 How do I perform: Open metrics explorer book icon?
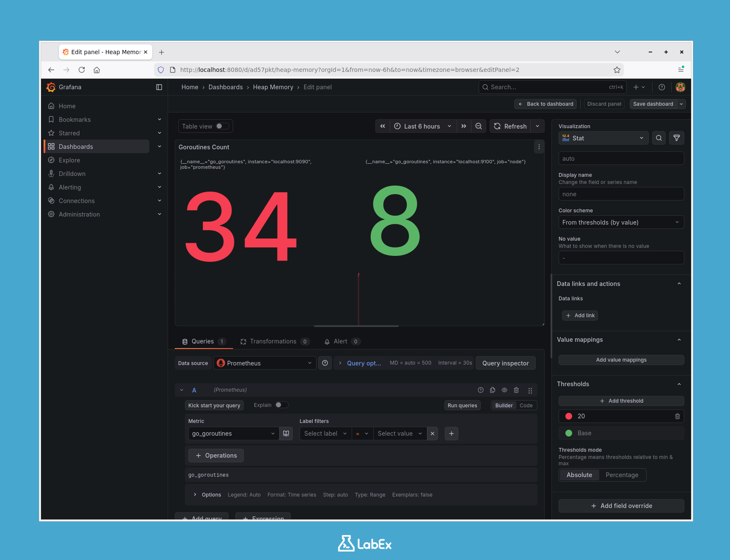[286, 434]
